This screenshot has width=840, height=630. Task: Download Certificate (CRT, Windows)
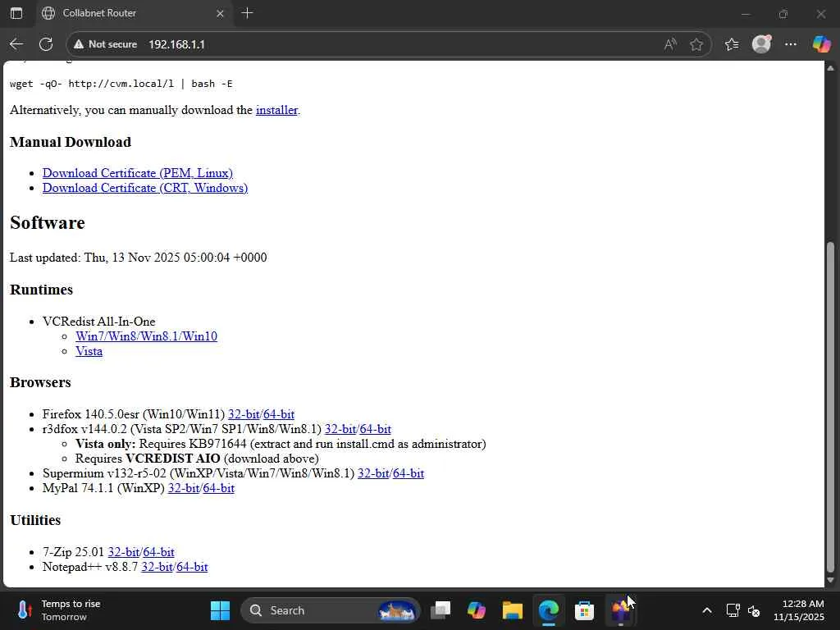pyautogui.click(x=145, y=188)
